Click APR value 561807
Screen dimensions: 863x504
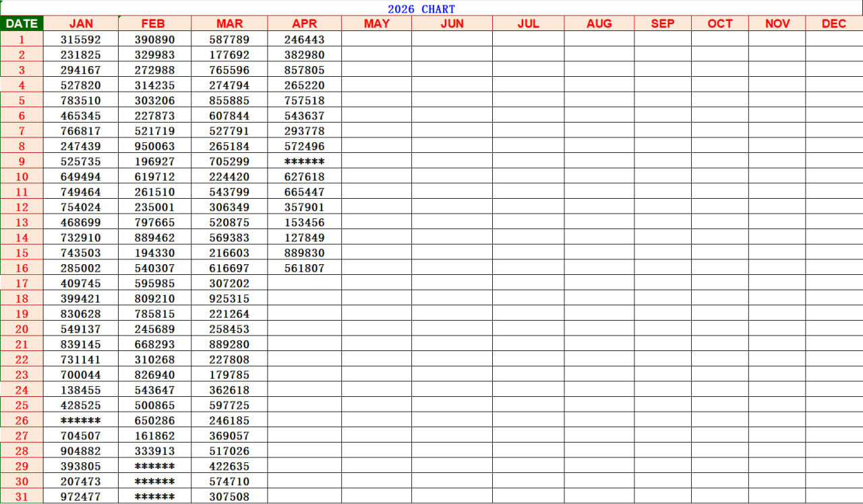click(x=304, y=268)
